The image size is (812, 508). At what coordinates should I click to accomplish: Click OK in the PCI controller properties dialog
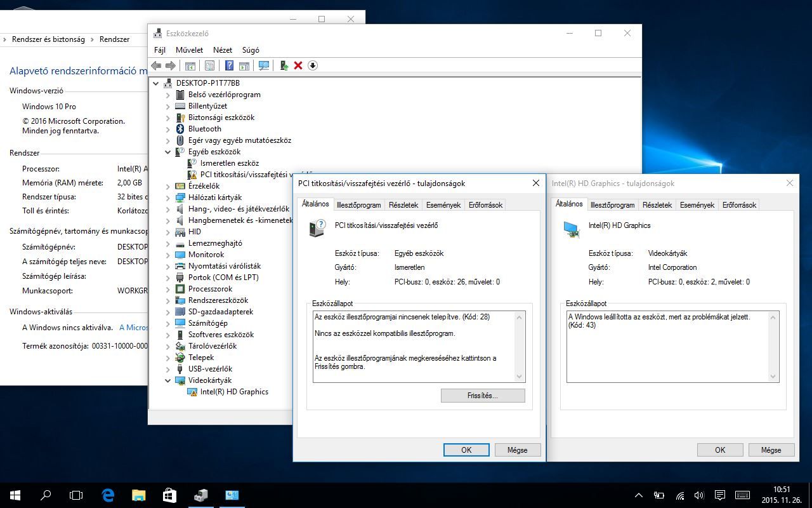tap(466, 450)
